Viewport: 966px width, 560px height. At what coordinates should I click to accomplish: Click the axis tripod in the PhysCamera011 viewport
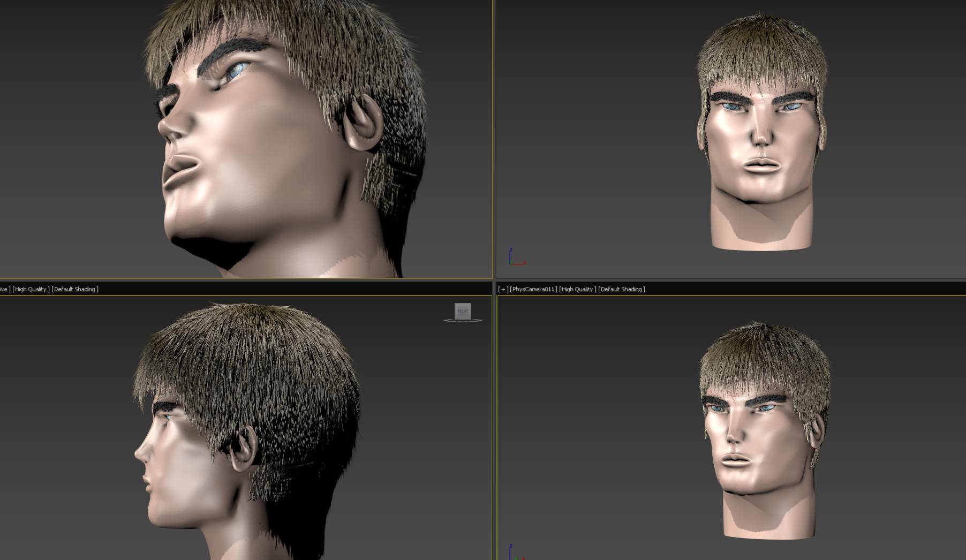tap(516, 552)
